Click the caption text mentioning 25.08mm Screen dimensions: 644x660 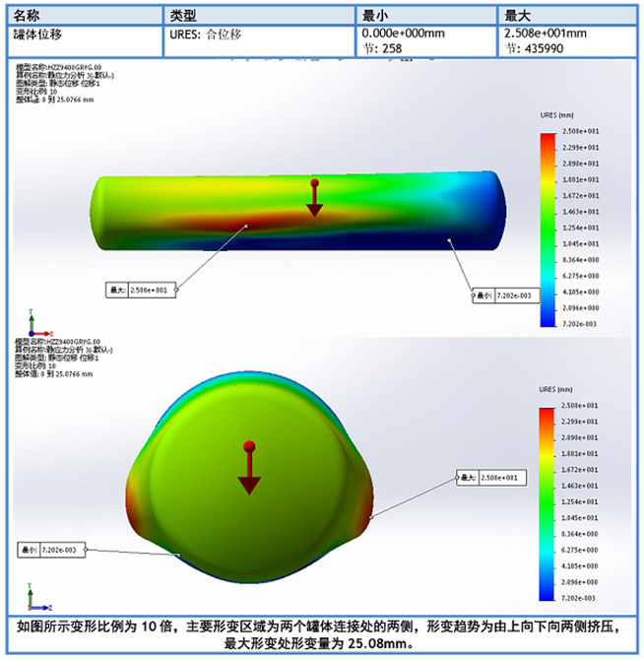pos(321,644)
